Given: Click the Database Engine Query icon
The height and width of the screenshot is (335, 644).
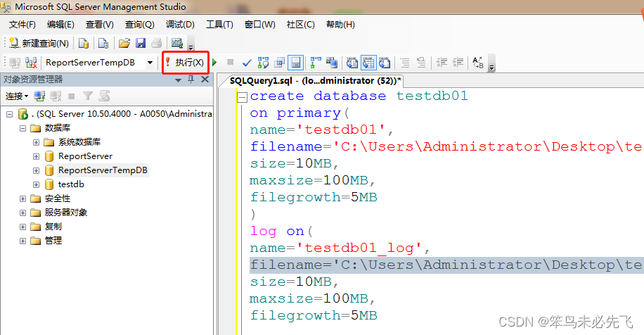Looking at the screenshot, I should click(x=84, y=43).
